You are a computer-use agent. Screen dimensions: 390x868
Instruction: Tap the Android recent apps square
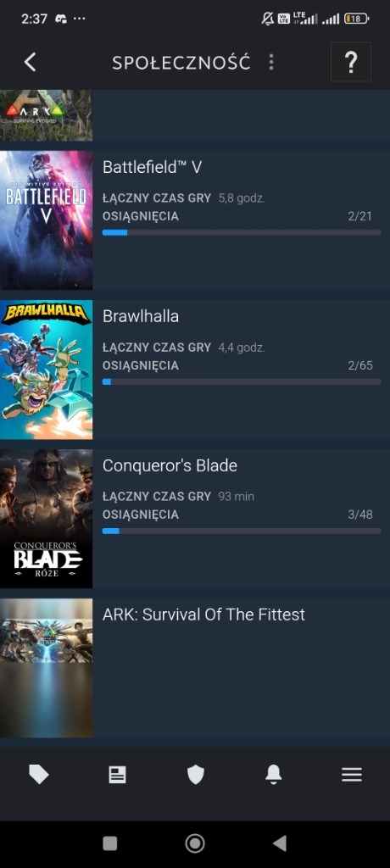coord(110,843)
